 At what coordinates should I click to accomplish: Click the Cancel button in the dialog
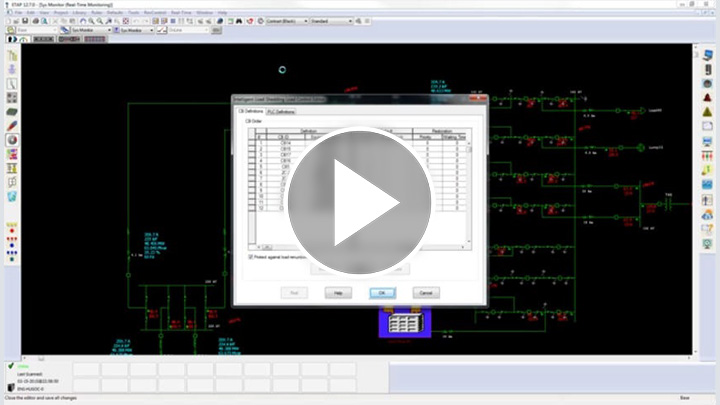pyautogui.click(x=426, y=292)
